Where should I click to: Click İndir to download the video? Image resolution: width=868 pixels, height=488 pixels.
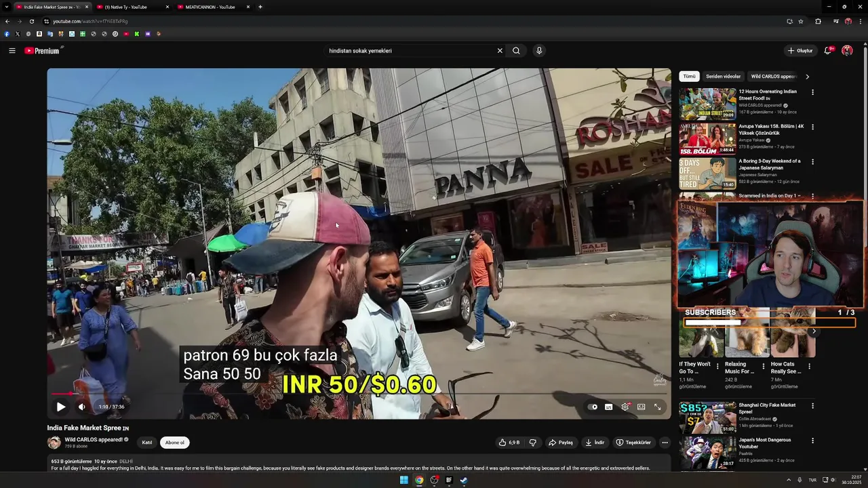coord(595,443)
